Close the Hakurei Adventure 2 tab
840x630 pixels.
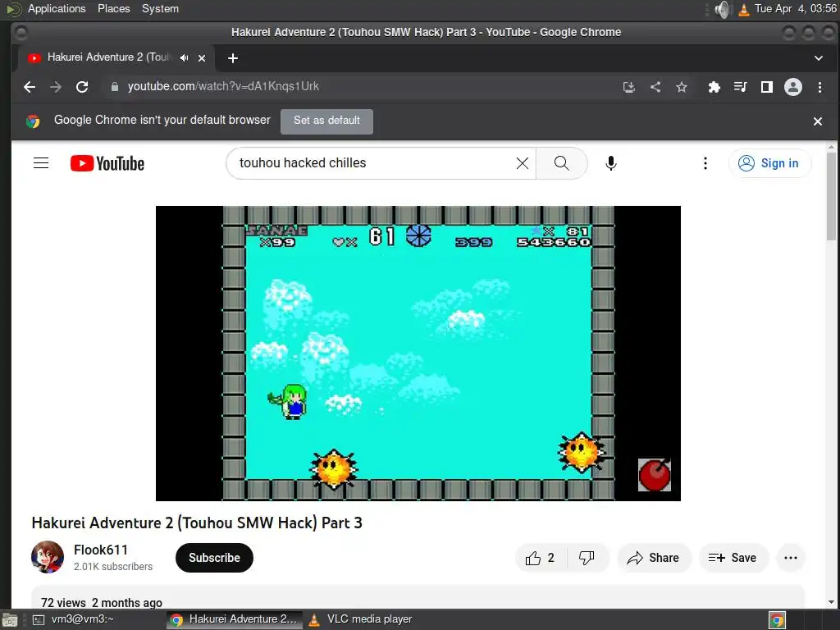click(x=202, y=58)
